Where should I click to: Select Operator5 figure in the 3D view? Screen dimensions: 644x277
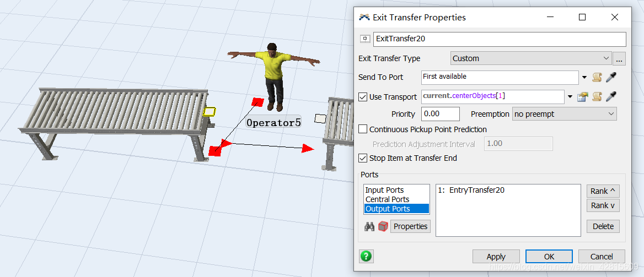(x=273, y=76)
